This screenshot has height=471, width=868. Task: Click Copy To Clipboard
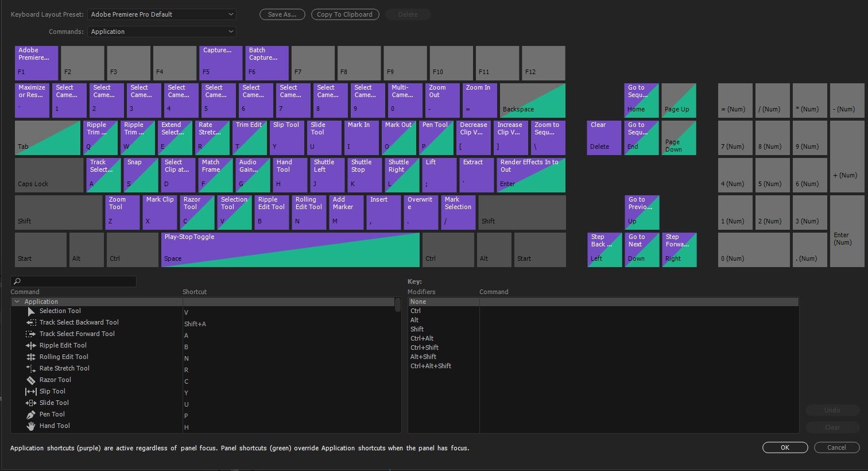point(344,14)
